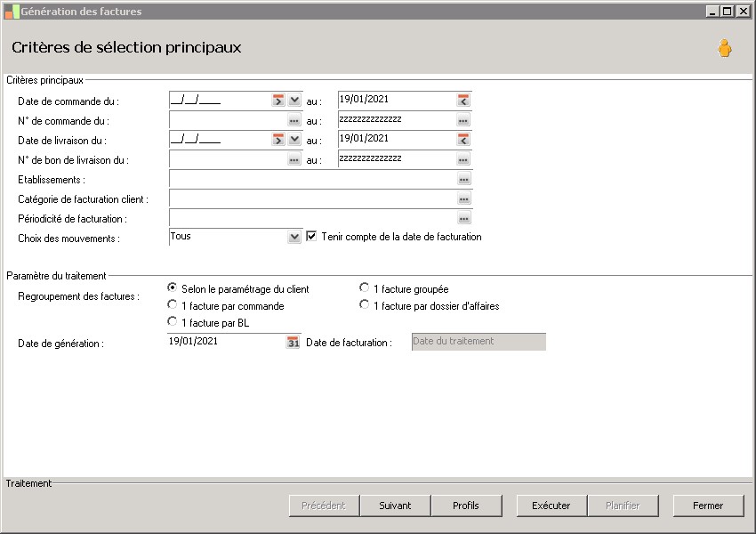Image resolution: width=756 pixels, height=534 pixels.
Task: Open ellipsis lookup for 'N° de bon de livraison du'
Action: (x=294, y=159)
